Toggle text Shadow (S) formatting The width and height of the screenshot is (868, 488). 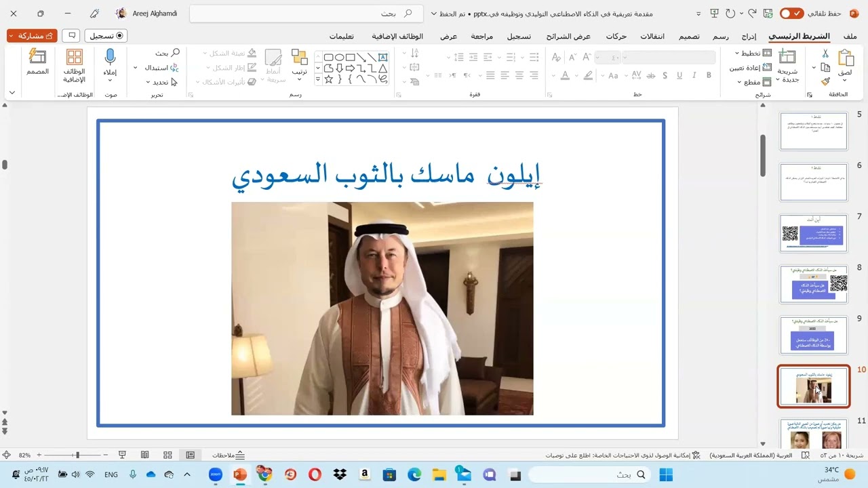point(665,75)
